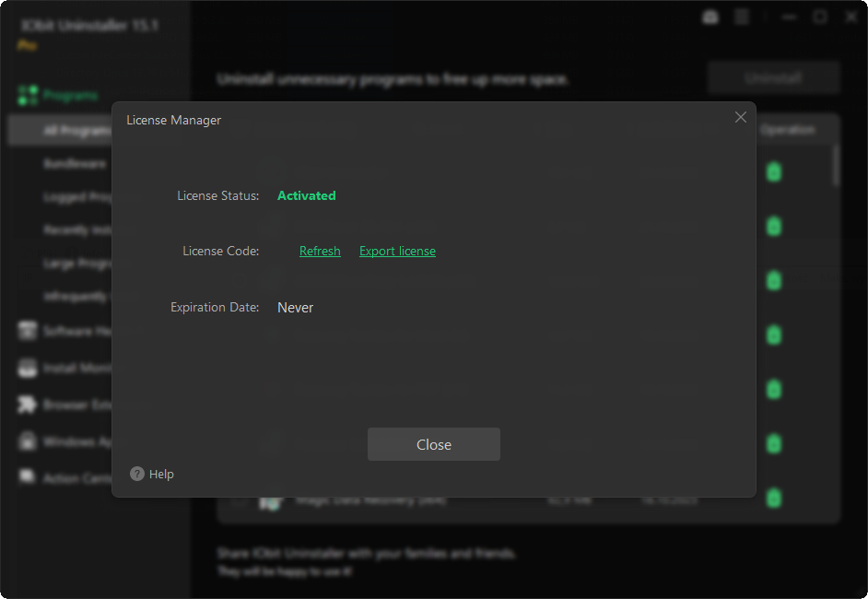The height and width of the screenshot is (599, 868).
Task: Open Windows Apps icon in sidebar
Action: tap(27, 441)
